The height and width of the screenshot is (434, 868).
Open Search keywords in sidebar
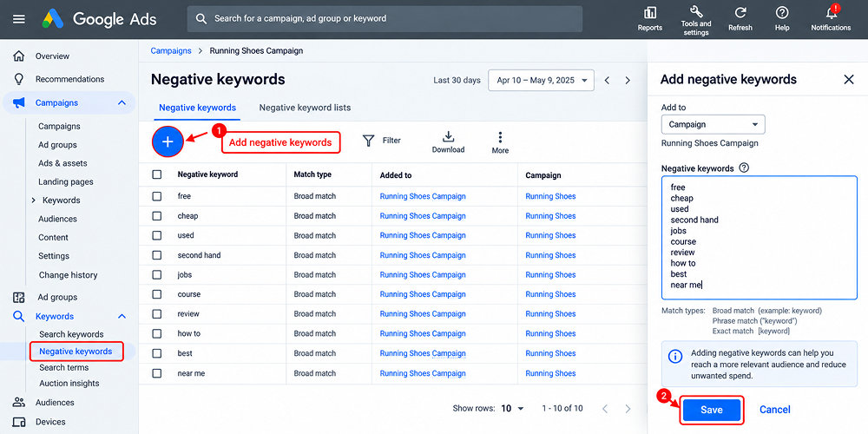71,334
